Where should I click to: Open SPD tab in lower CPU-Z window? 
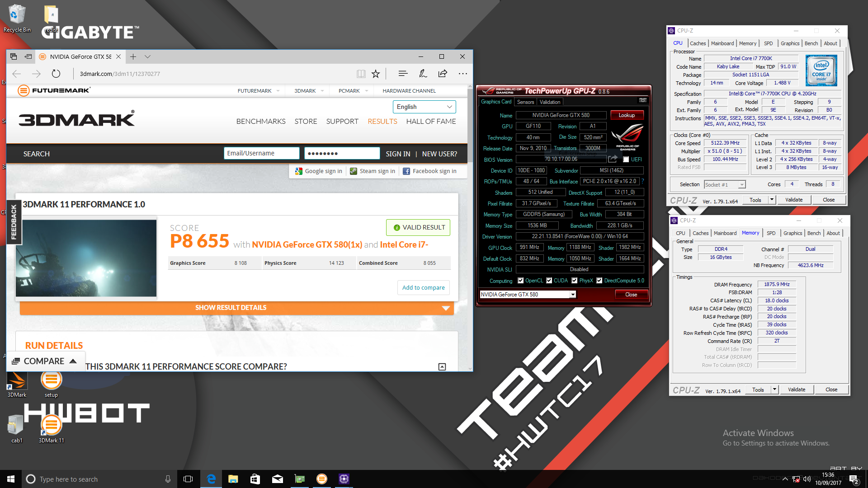pos(771,233)
